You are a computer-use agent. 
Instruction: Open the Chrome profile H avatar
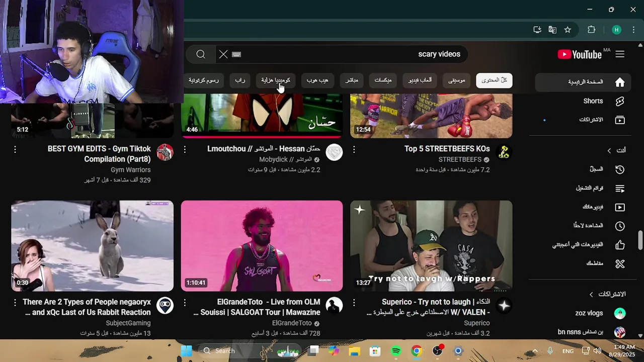pyautogui.click(x=616, y=30)
